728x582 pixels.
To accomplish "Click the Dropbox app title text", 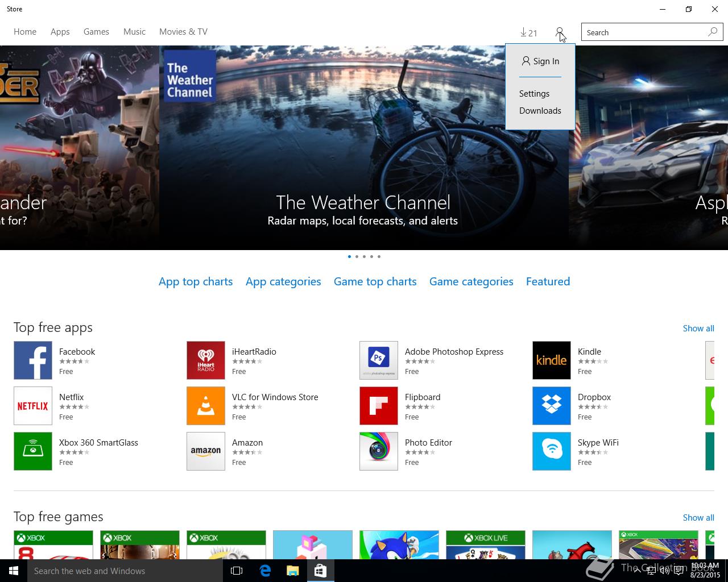I will 594,397.
